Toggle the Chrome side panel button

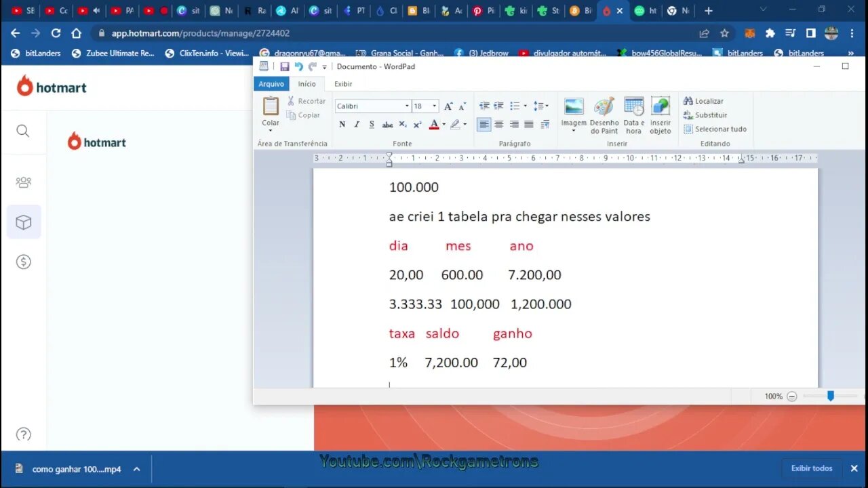click(810, 33)
